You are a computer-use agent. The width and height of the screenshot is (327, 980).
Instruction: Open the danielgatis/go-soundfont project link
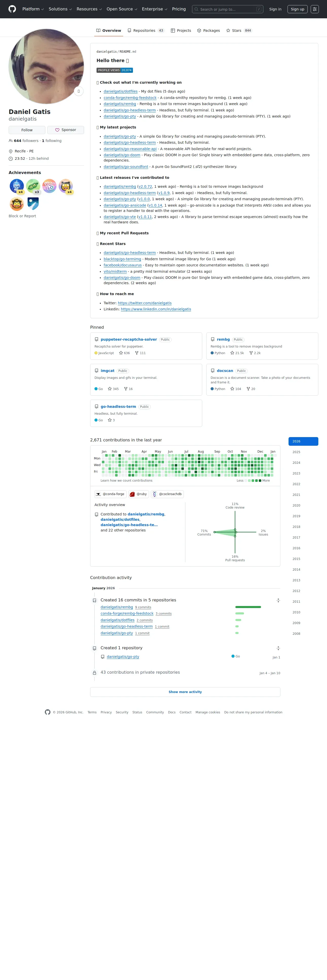(x=126, y=167)
